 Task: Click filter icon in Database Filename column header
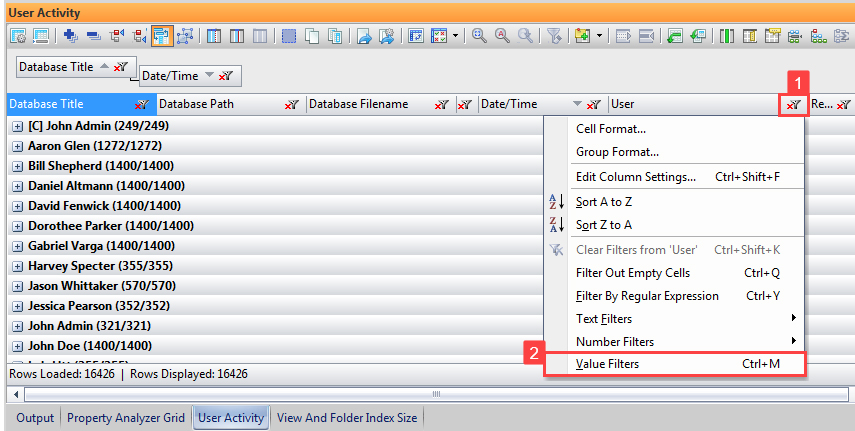click(442, 104)
